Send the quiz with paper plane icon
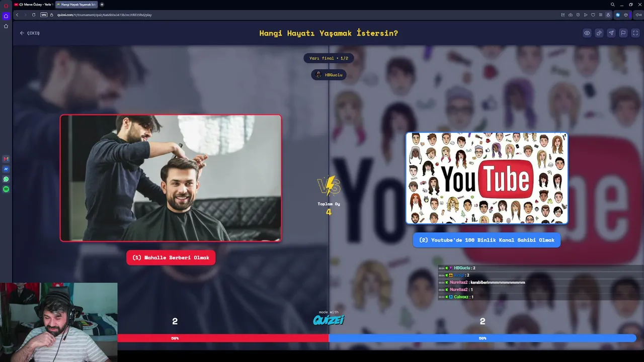 pos(611,33)
